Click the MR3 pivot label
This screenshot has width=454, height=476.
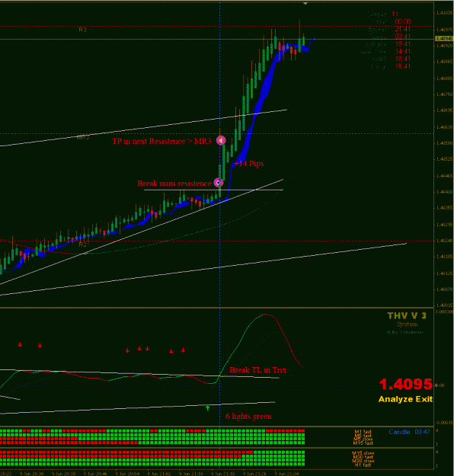[82, 138]
